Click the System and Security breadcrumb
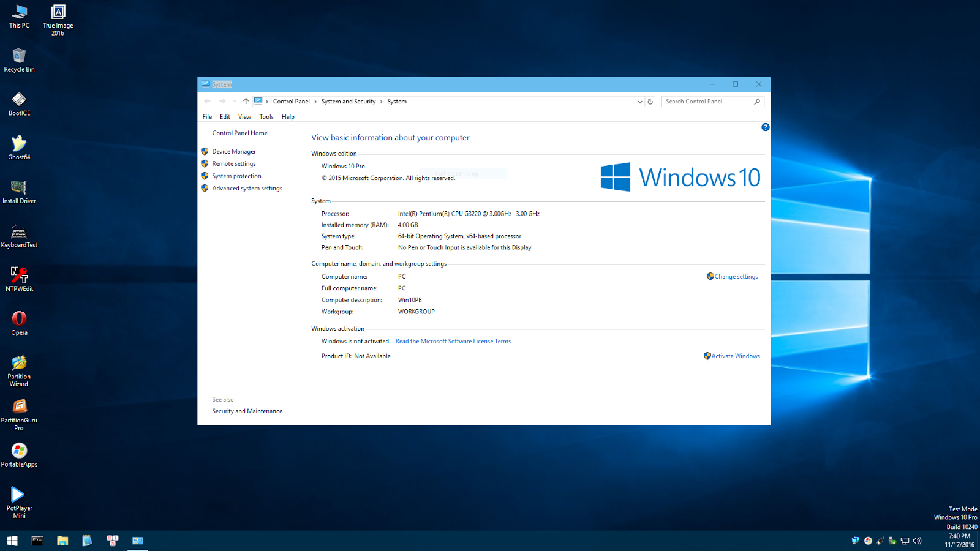Viewport: 980px width, 551px height. [x=349, y=101]
